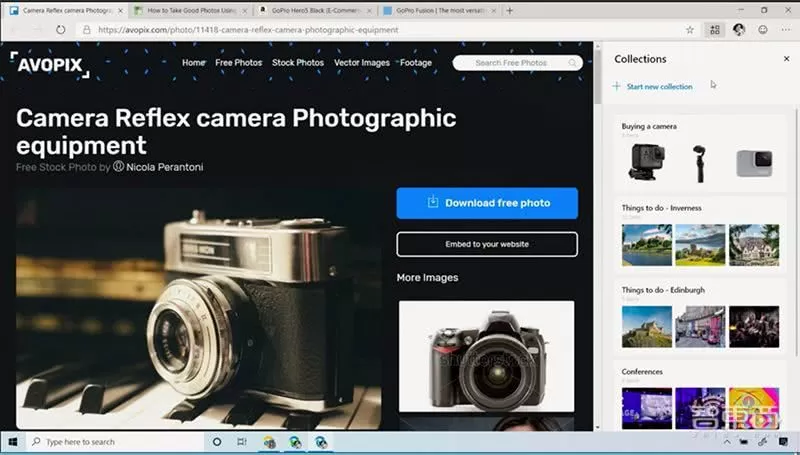Click Embed to your website button
Image resolution: width=800 pixels, height=455 pixels.
(x=487, y=244)
